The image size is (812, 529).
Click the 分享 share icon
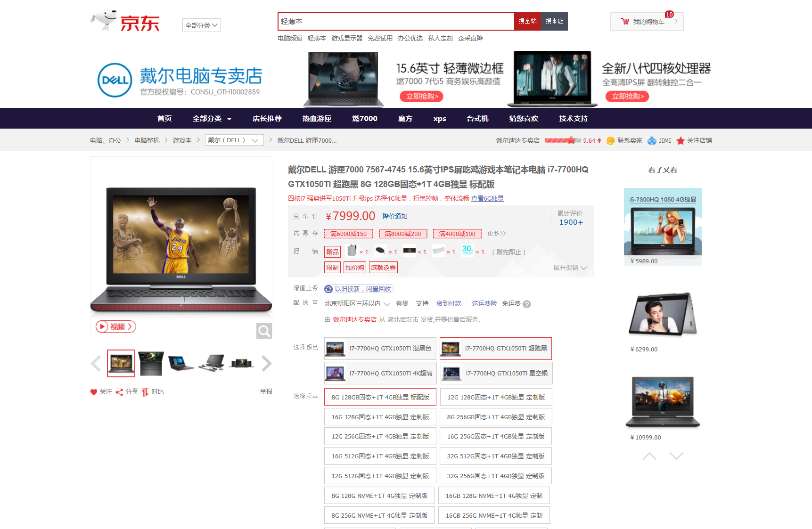(x=119, y=392)
